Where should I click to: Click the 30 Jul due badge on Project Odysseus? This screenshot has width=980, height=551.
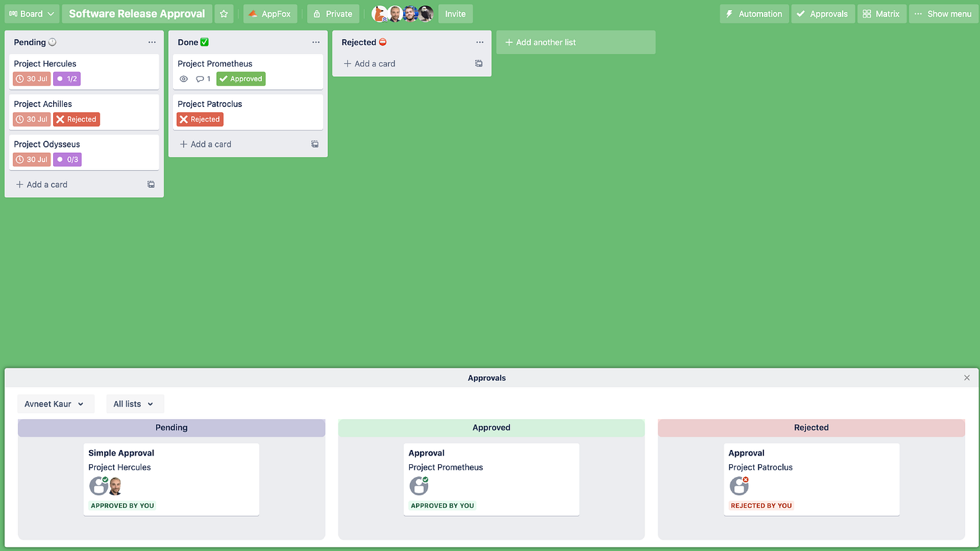tap(32, 159)
